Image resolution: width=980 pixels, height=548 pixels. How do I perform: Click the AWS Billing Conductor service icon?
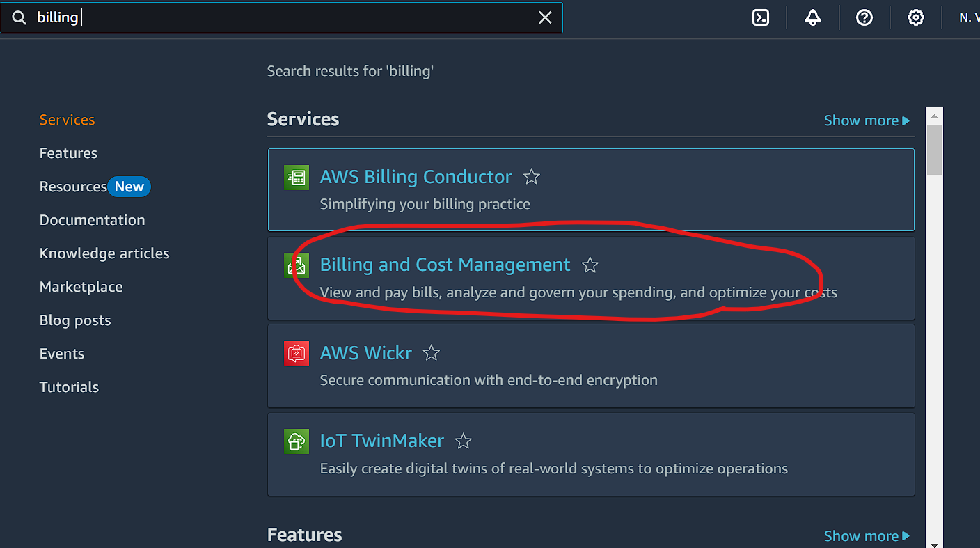[297, 177]
